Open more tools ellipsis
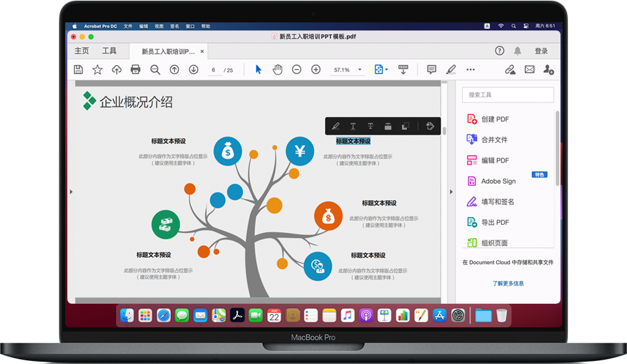Image resolution: width=627 pixels, height=364 pixels. click(470, 70)
